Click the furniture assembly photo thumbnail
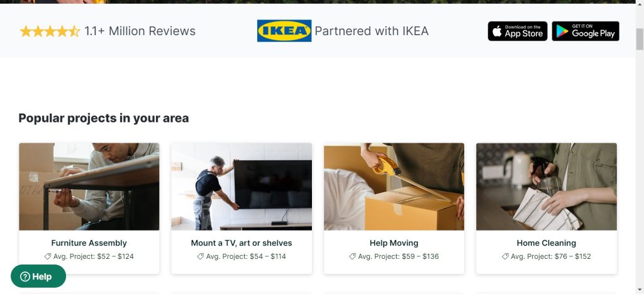The image size is (644, 294). tap(89, 187)
